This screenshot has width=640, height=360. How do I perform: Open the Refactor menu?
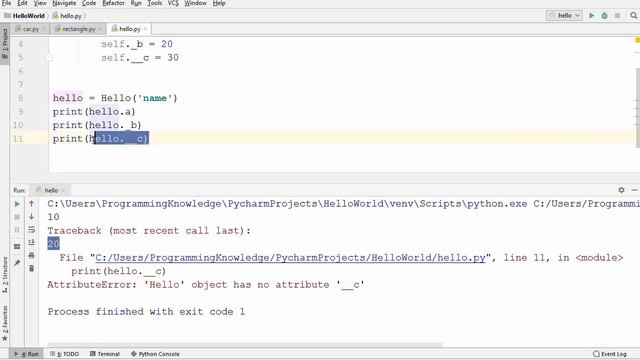pyautogui.click(x=113, y=3)
